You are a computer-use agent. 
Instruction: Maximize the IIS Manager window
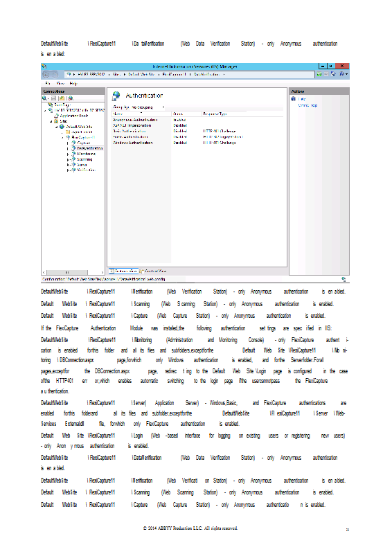point(330,66)
